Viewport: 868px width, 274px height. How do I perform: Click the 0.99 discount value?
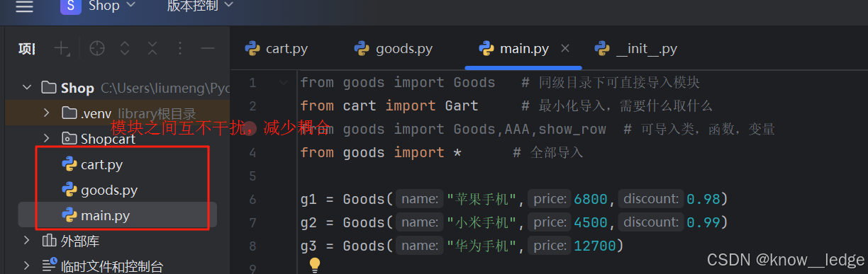[703, 223]
